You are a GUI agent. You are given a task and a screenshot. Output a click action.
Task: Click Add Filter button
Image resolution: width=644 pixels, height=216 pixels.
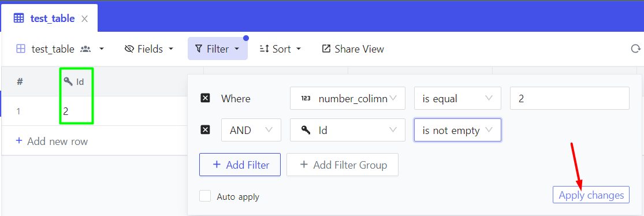pos(240,165)
